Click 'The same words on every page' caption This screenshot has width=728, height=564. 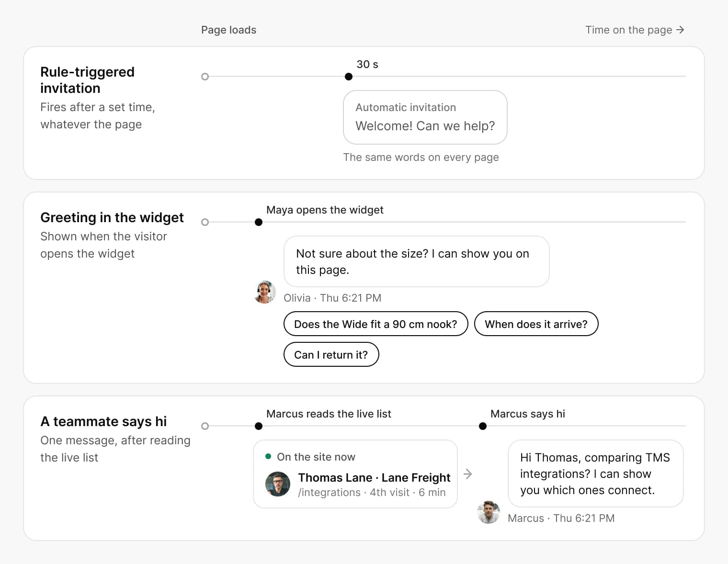tap(421, 157)
